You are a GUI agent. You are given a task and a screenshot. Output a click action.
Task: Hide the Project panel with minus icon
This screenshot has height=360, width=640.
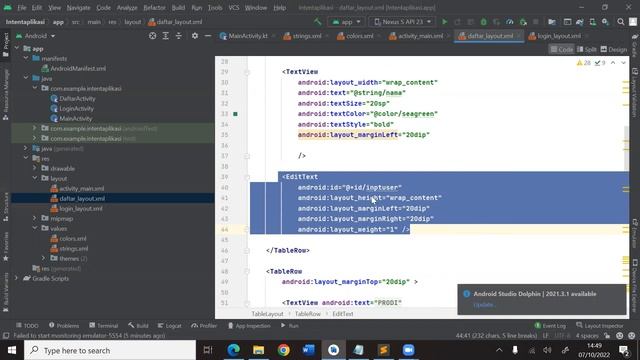coord(208,36)
